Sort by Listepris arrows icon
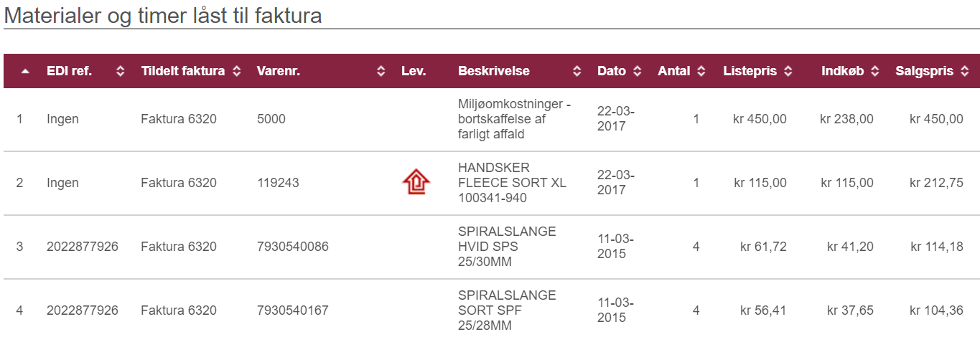 [x=788, y=71]
